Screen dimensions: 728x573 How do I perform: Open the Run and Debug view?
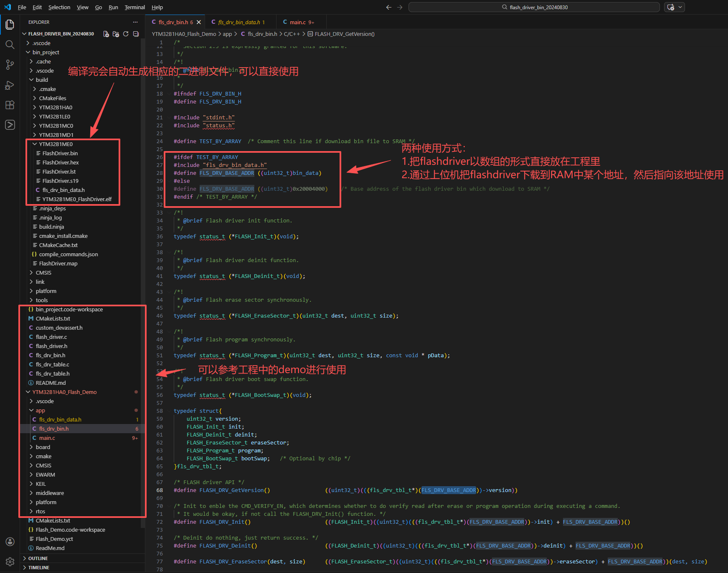point(10,85)
